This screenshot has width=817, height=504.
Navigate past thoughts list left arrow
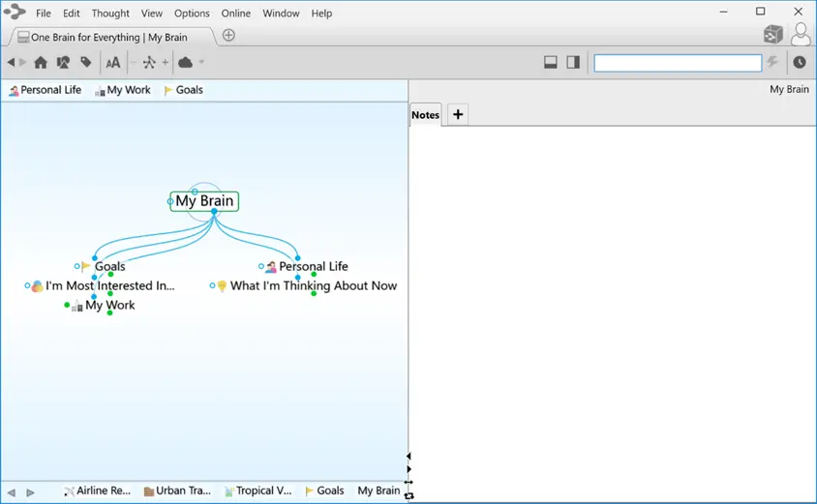12,492
